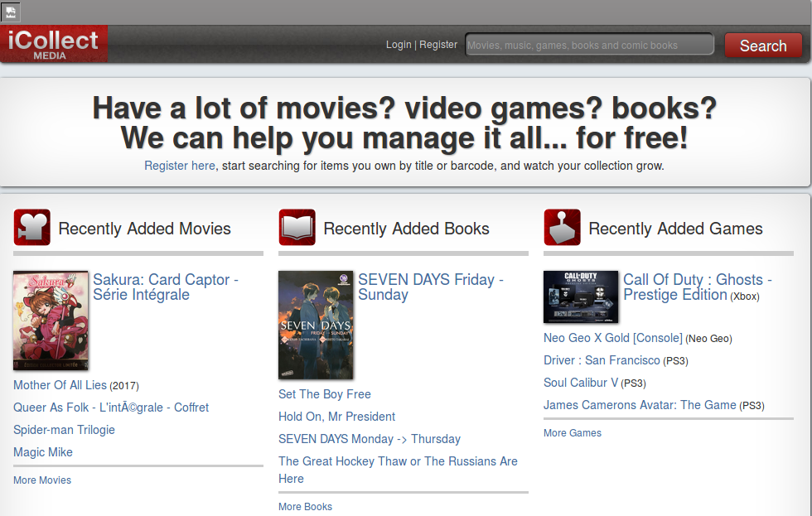The image size is (812, 516).
Task: Open 'James Camerons Avatar: The Game' link
Action: [640, 405]
